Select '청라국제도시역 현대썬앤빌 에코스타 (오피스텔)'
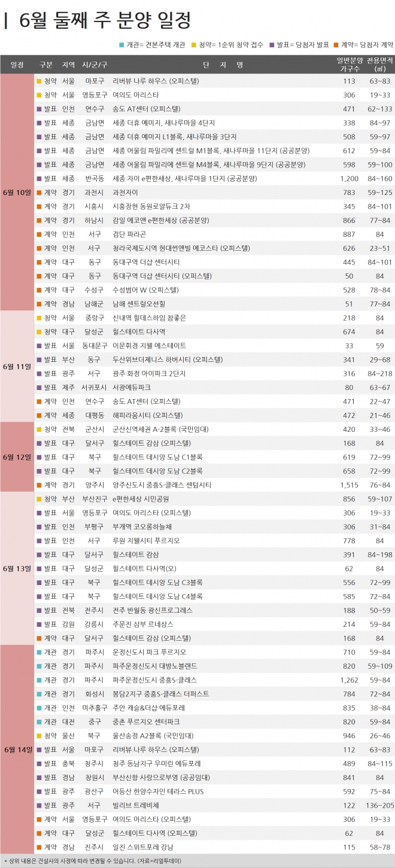 tap(181, 248)
